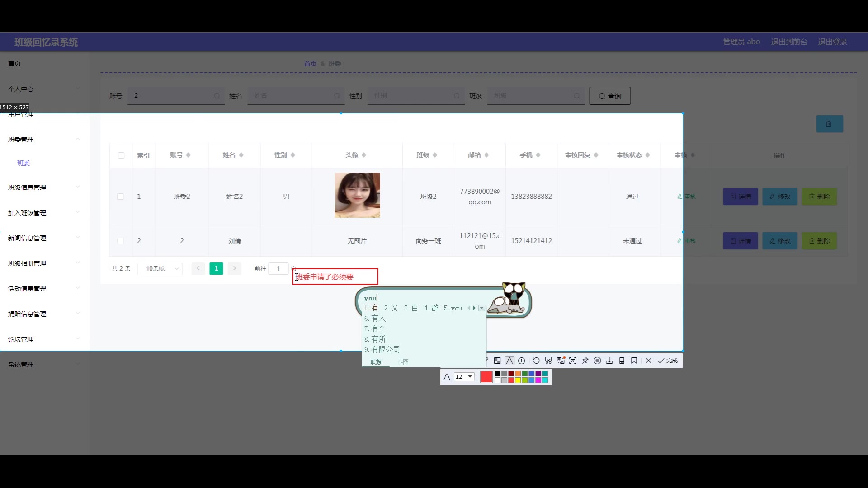Cancel screenshot with the X icon

click(648, 361)
